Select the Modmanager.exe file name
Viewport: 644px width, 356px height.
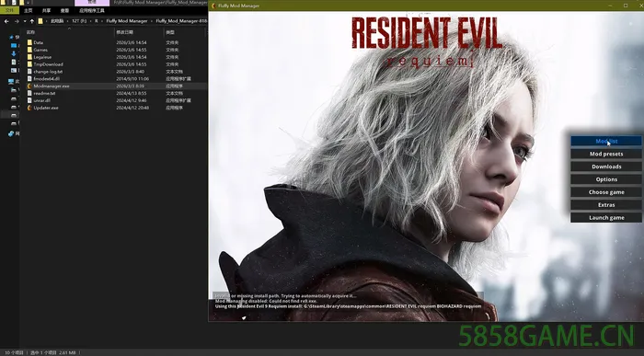[x=52, y=86]
